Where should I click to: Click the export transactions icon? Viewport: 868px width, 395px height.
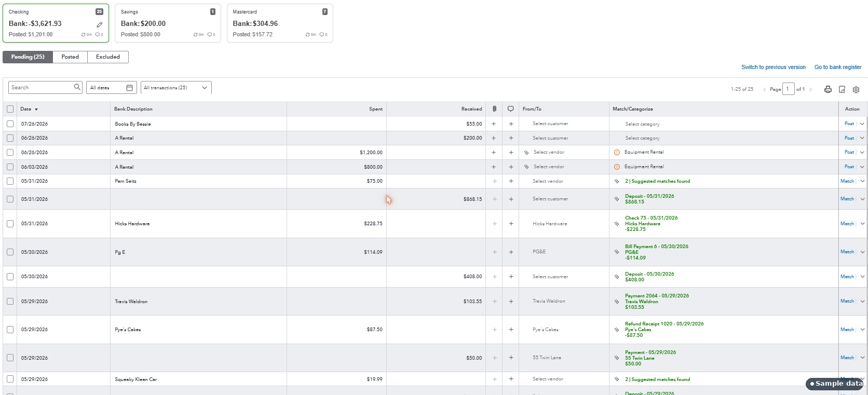[842, 89]
